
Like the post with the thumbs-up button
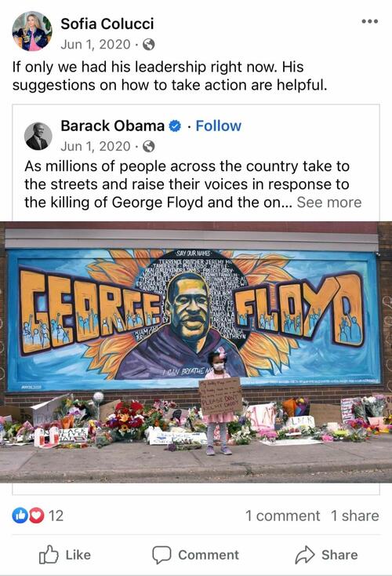click(x=65, y=555)
